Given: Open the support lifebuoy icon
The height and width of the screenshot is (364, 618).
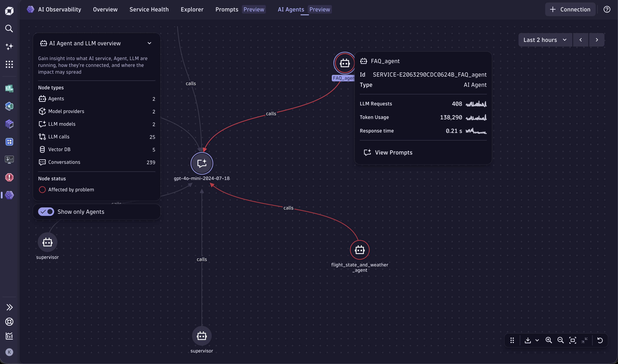Looking at the screenshot, I should pos(9,321).
